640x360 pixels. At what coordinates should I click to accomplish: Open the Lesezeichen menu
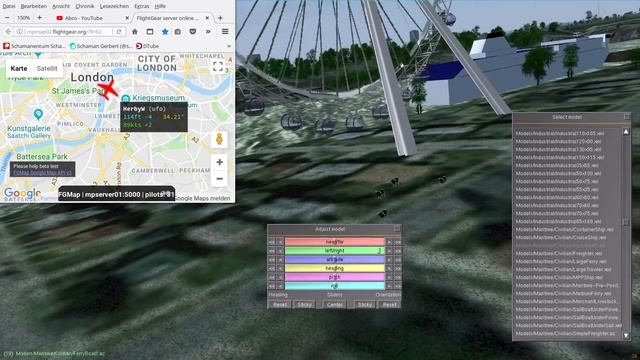coord(114,6)
